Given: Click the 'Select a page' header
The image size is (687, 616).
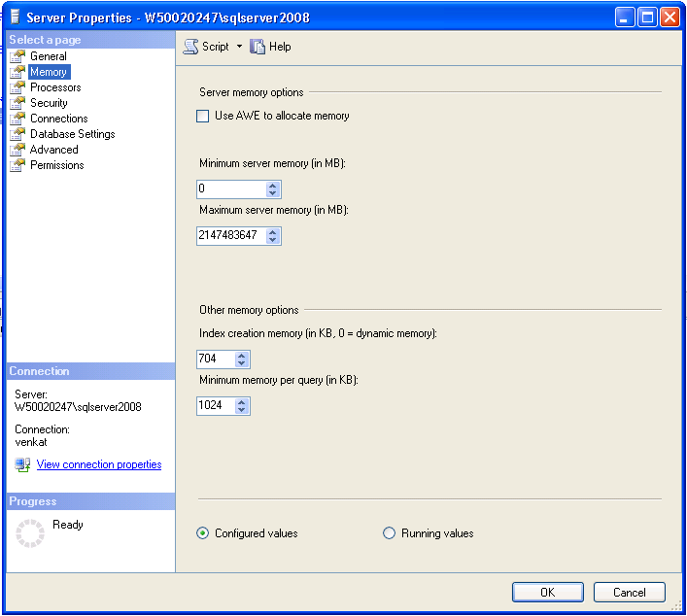Looking at the screenshot, I should [x=91, y=40].
